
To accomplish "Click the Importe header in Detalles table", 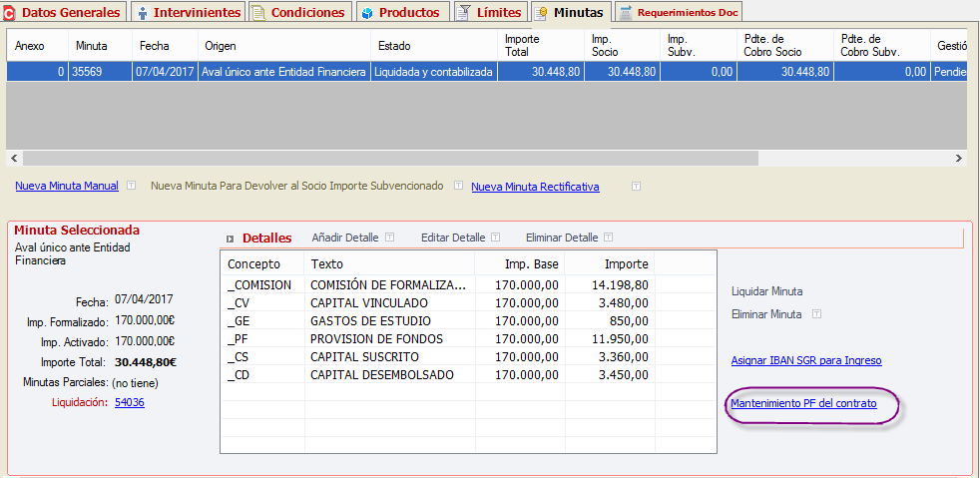I will coord(610,263).
